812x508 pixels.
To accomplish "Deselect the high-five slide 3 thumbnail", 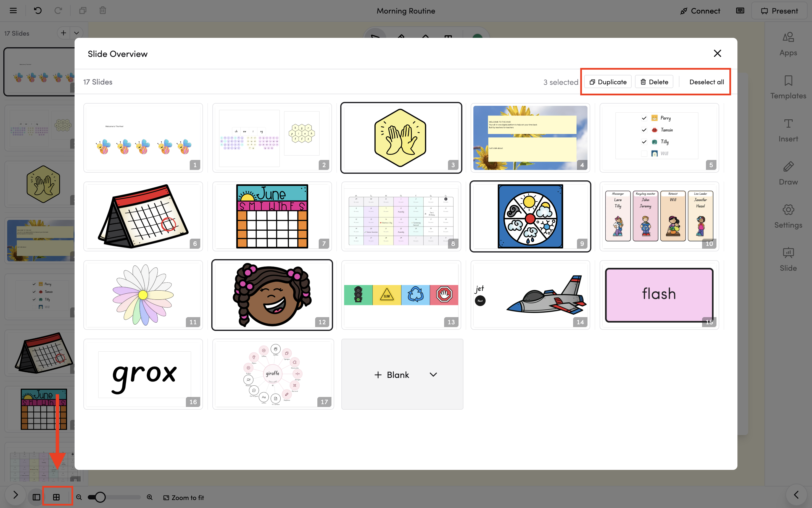I will pos(401,138).
